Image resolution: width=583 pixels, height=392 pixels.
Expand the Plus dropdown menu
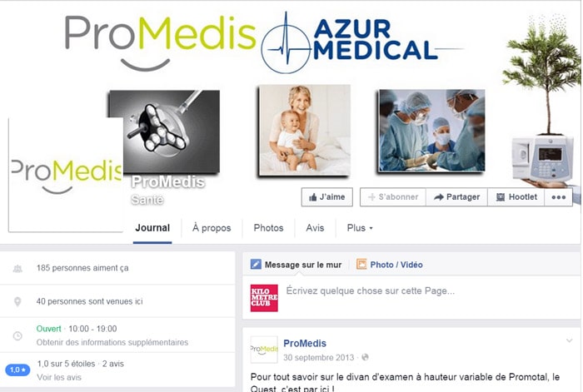tap(360, 228)
